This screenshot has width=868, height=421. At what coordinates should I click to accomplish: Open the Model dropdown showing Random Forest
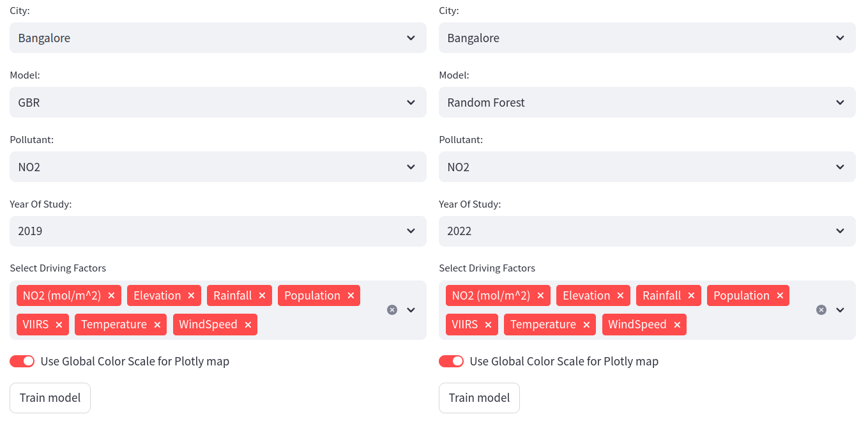[x=647, y=103]
